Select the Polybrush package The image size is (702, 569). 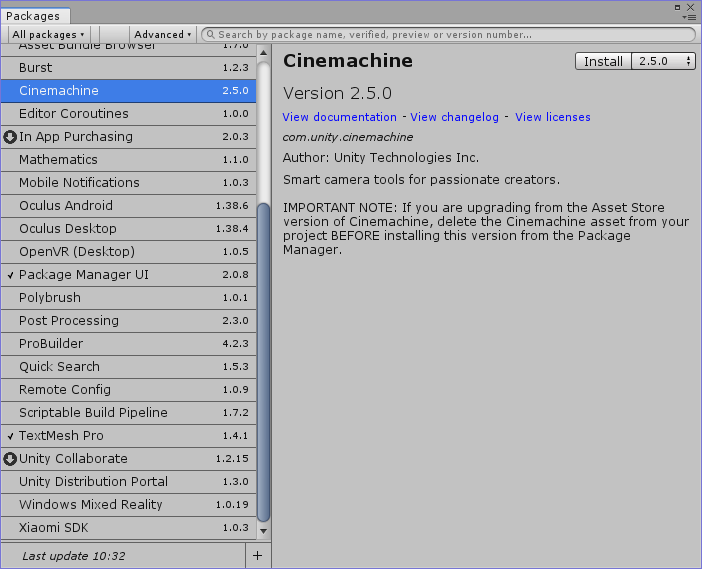[128, 298]
